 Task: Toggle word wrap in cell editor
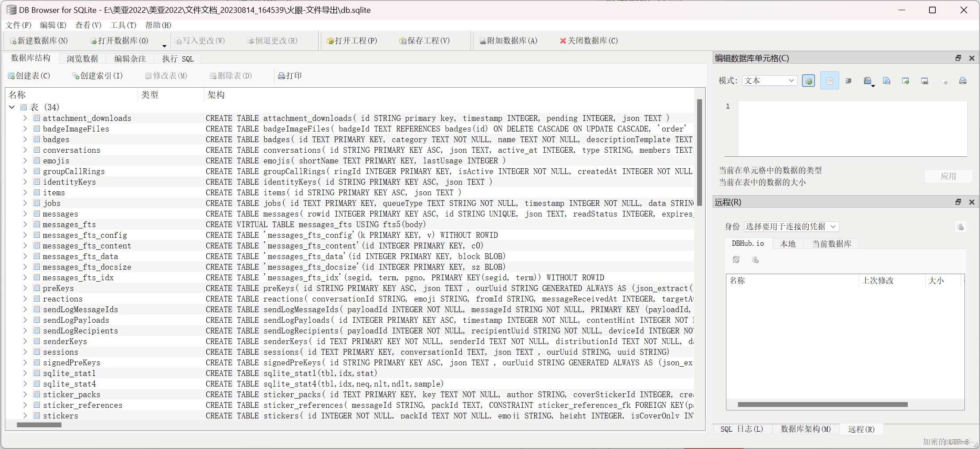[x=830, y=81]
